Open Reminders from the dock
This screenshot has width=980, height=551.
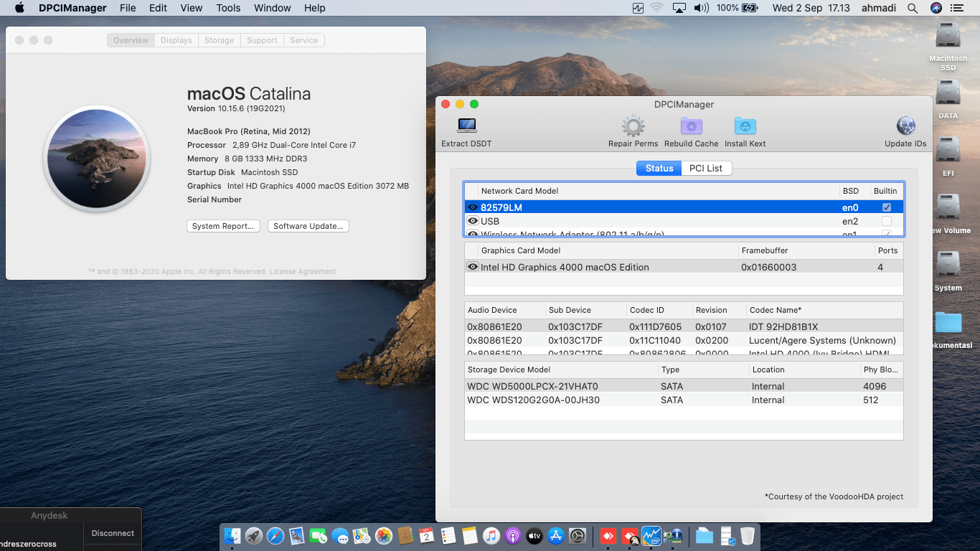(448, 536)
